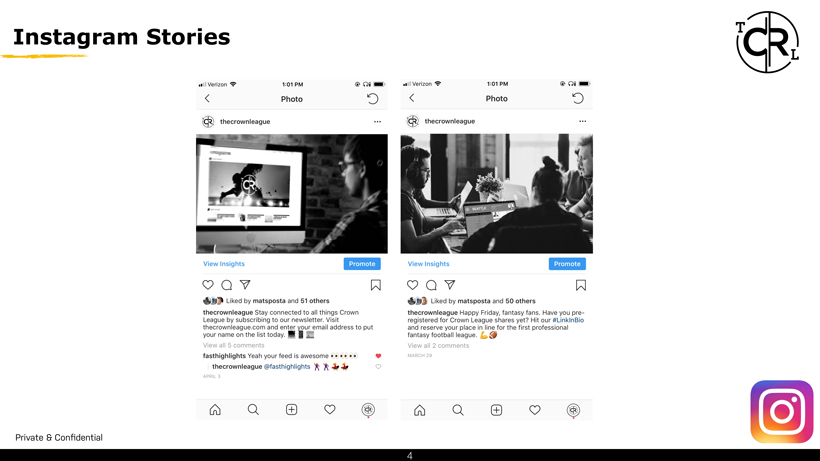The width and height of the screenshot is (820, 461).
Task: Open three-dot options menu on left post
Action: point(377,121)
